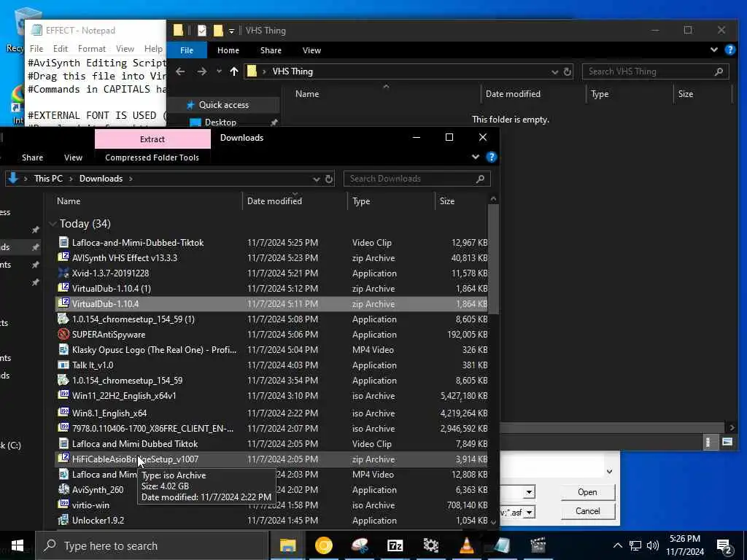747x560 pixels.
Task: Open Quick Access Toolbar customize dropdown
Action: (x=231, y=31)
